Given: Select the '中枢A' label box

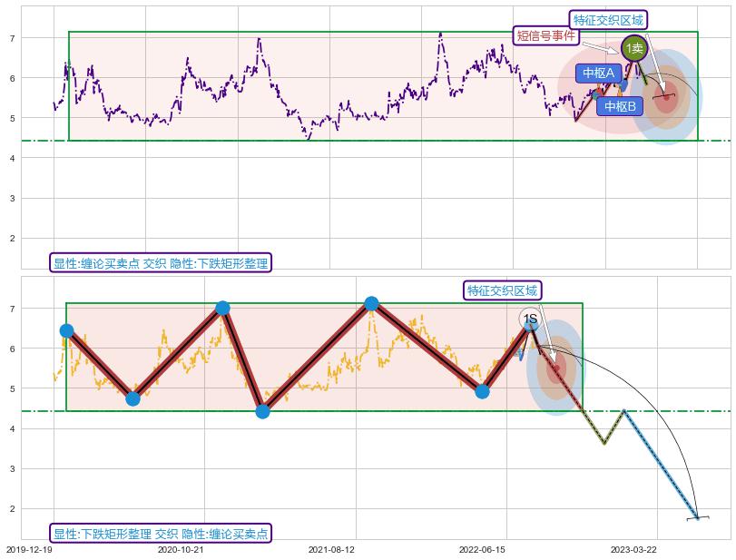Looking at the screenshot, I should pos(598,73).
